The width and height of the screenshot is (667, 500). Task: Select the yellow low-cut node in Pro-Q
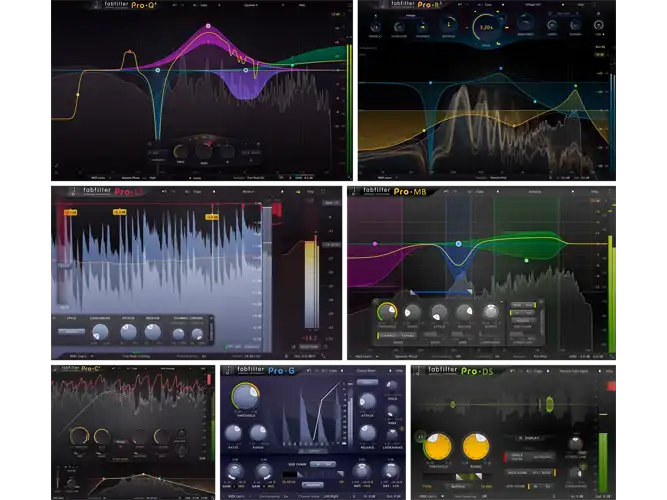point(77,94)
